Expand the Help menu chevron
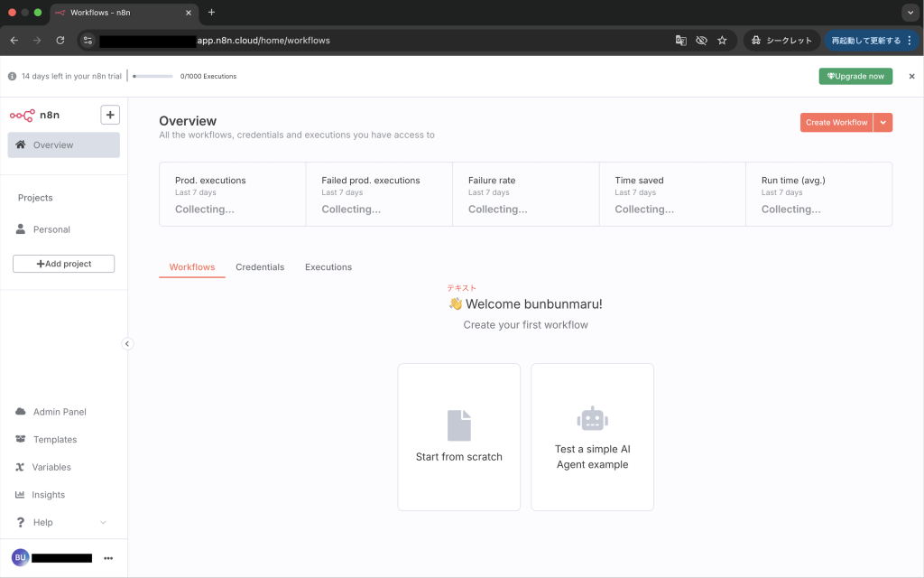The width and height of the screenshot is (924, 578). click(x=103, y=523)
